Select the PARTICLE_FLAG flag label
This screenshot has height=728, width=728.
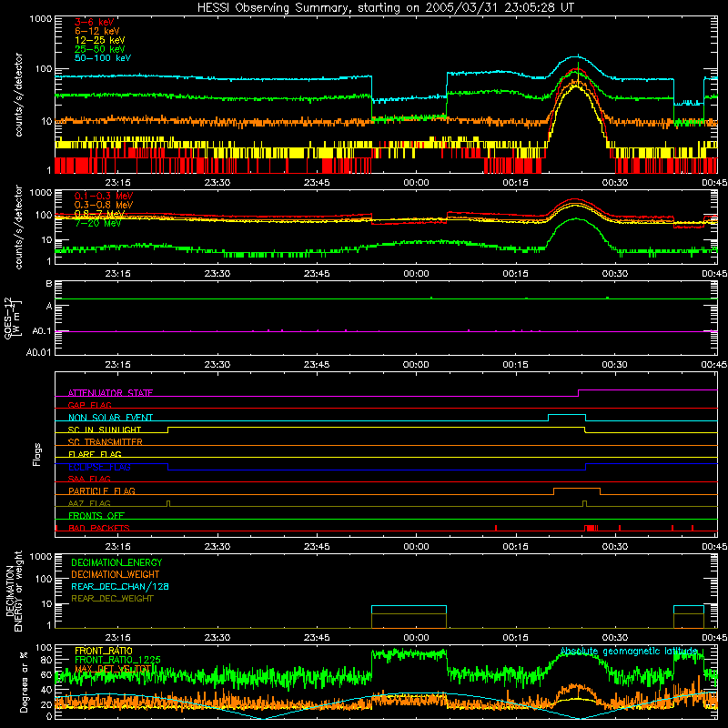point(102,490)
